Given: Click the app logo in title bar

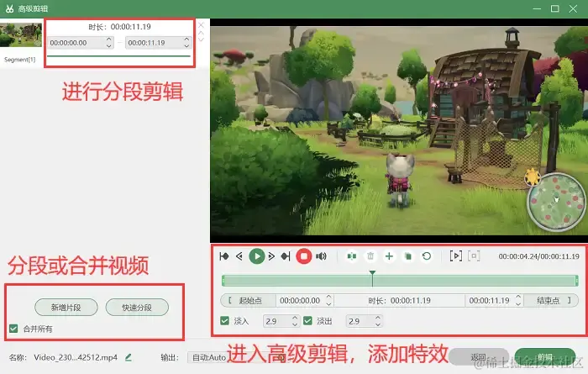Looking at the screenshot, I should click(x=9, y=8).
